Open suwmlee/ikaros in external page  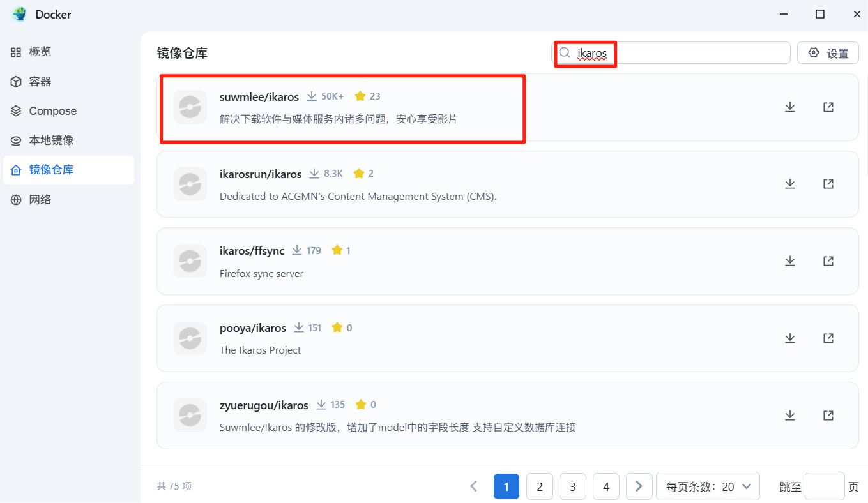coord(828,107)
